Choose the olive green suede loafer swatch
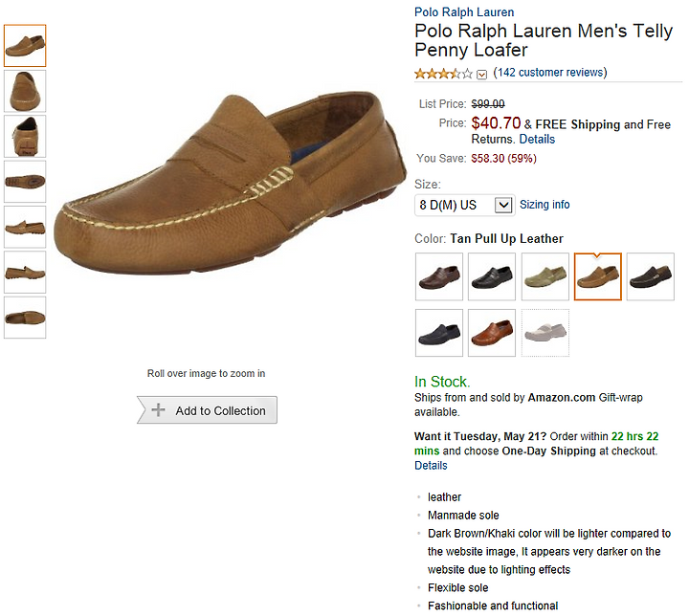 tap(545, 276)
